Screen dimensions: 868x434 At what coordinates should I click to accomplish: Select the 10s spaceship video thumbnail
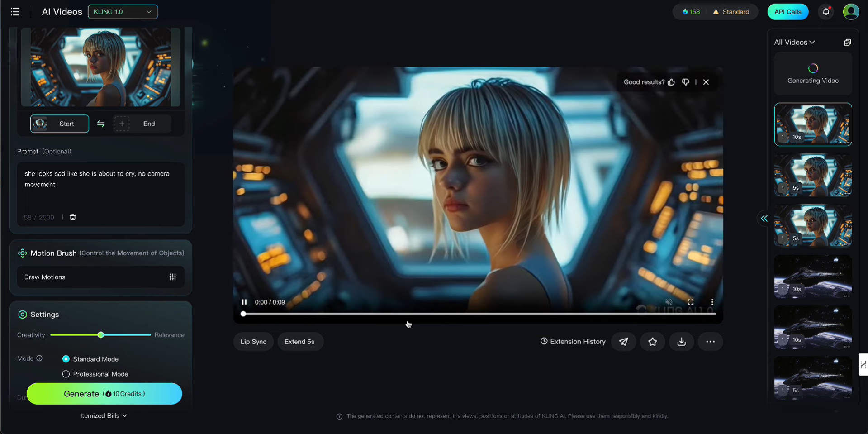pos(812,277)
